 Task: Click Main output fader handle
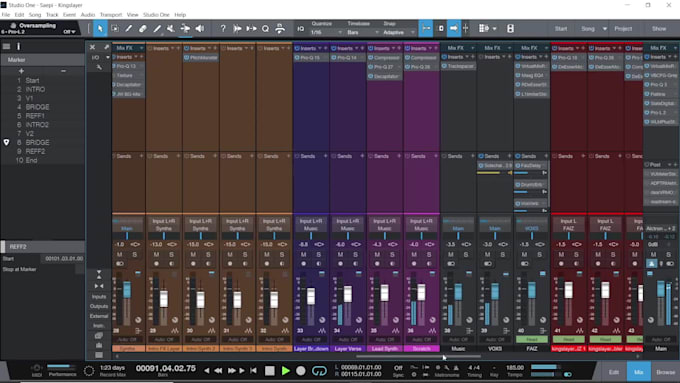660,289
